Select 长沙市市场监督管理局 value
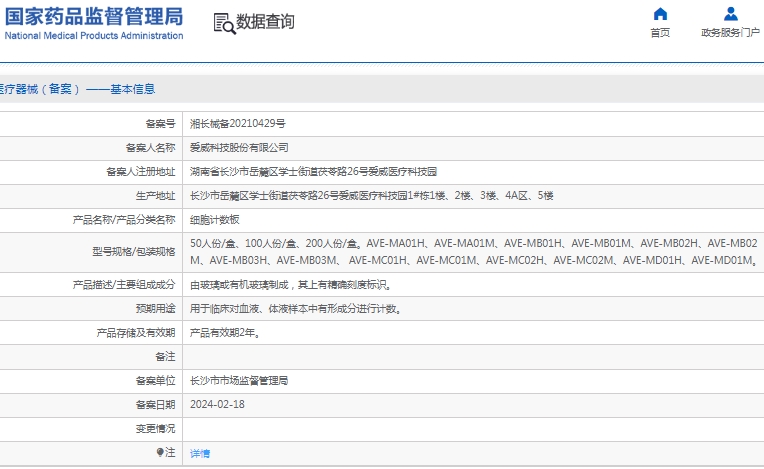This screenshot has width=764, height=469. [x=239, y=380]
